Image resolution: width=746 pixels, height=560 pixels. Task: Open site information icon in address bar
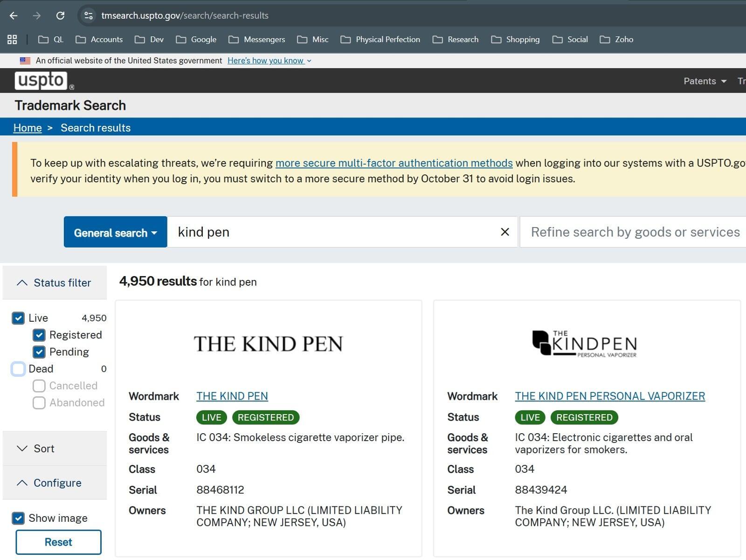pyautogui.click(x=88, y=15)
